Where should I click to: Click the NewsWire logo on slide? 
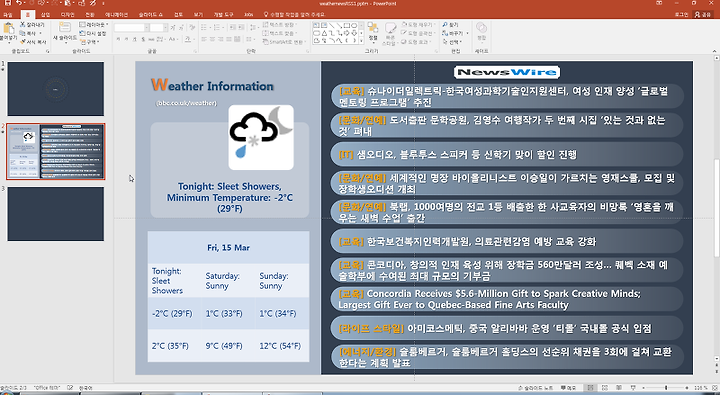coord(507,72)
